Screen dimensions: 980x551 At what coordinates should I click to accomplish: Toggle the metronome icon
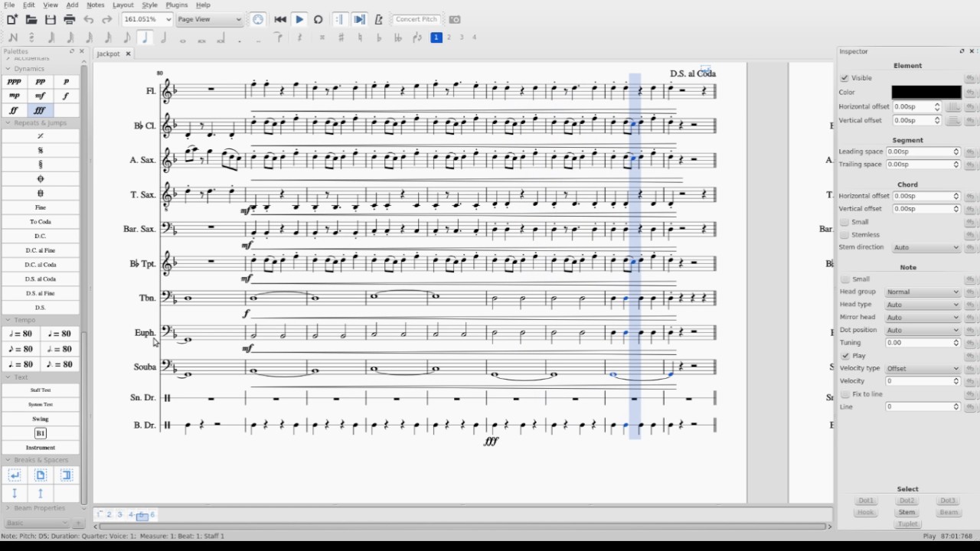(x=378, y=19)
